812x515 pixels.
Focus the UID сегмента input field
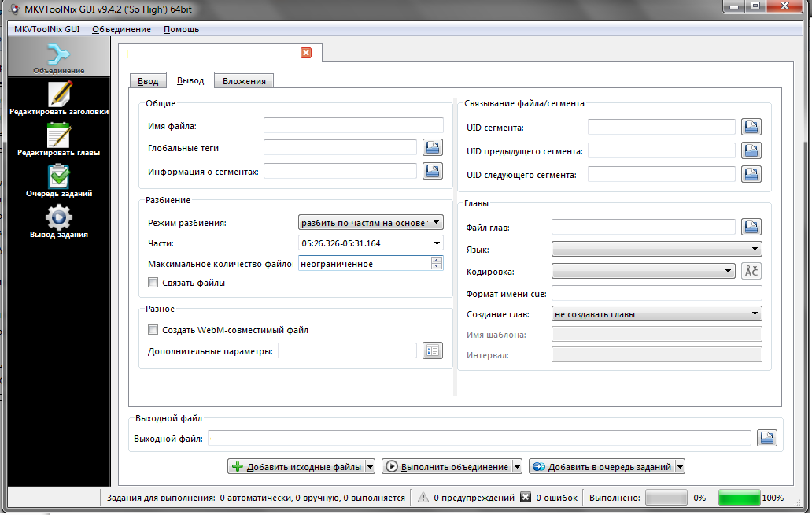(x=661, y=127)
